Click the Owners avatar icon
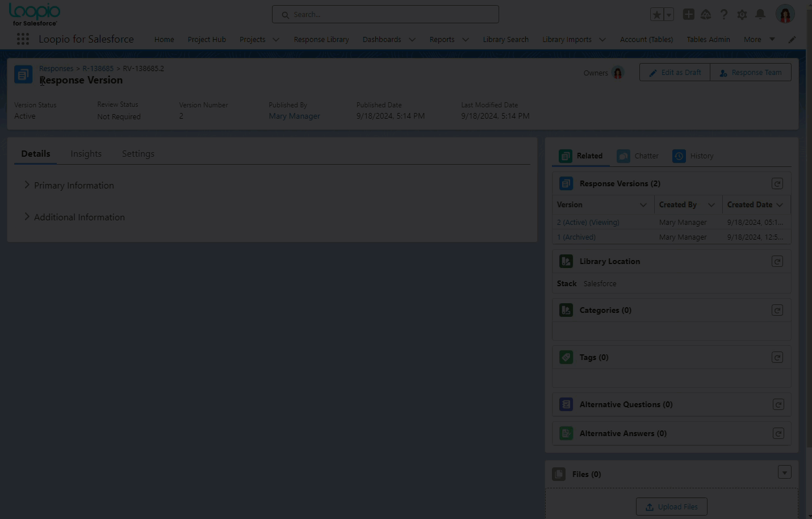 [618, 73]
